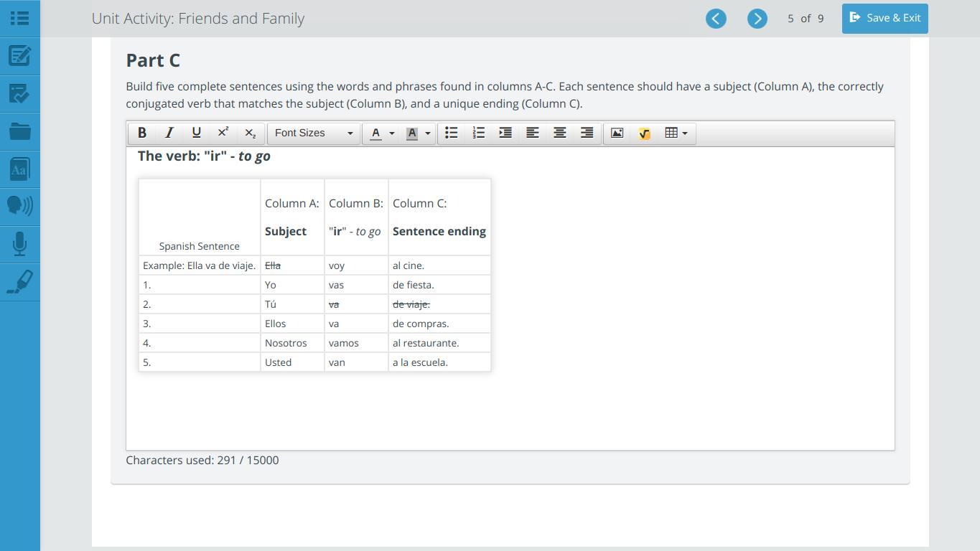The image size is (980, 551).
Task: Insert a numbered list
Action: [x=479, y=133]
